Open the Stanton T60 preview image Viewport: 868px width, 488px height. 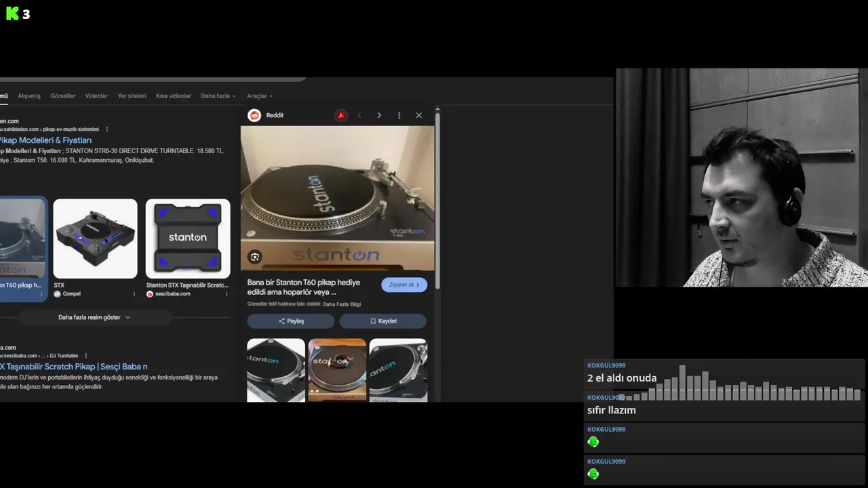pyautogui.click(x=337, y=199)
